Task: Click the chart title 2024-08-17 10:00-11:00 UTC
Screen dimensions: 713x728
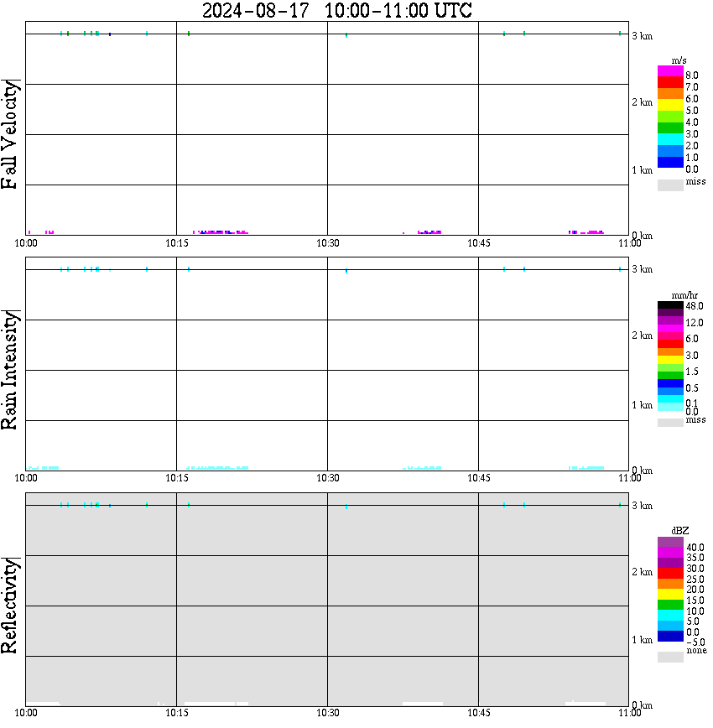Action: click(x=336, y=10)
